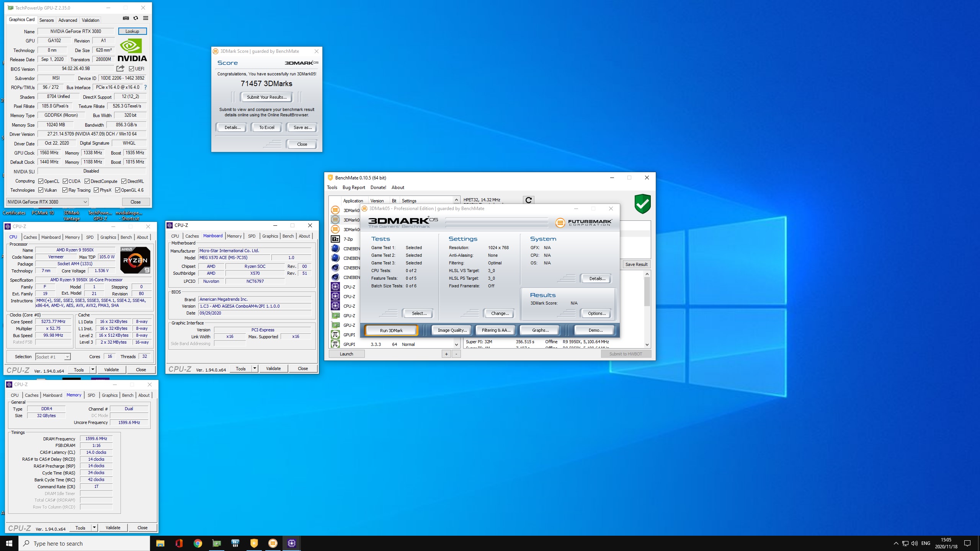This screenshot has width=980, height=551.
Task: Click Run 3DMark button
Action: pos(391,330)
